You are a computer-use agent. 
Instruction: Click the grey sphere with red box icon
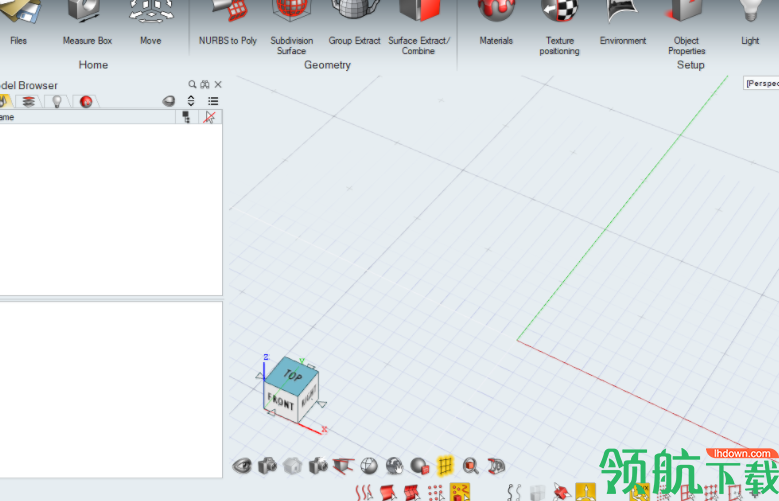[420, 466]
